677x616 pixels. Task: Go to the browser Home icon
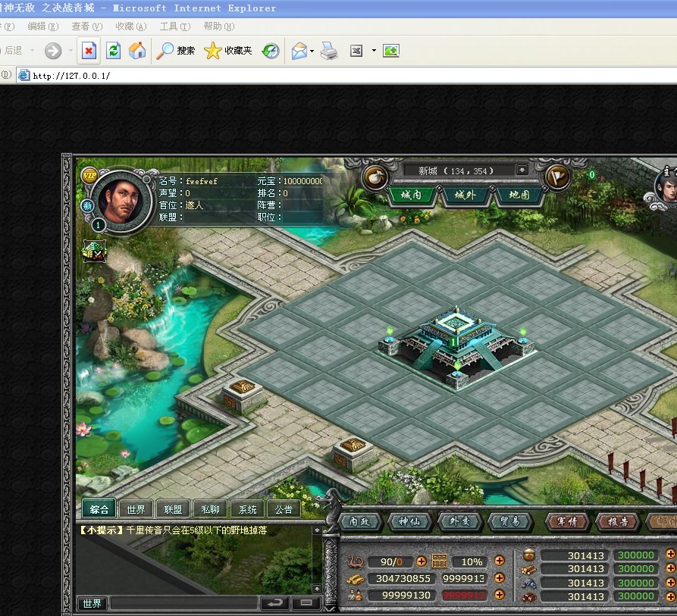[x=137, y=51]
